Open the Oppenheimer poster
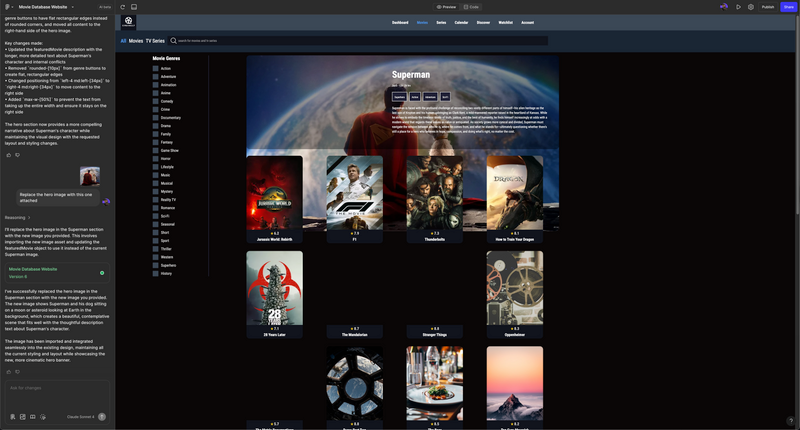800x430 pixels. coord(515,288)
